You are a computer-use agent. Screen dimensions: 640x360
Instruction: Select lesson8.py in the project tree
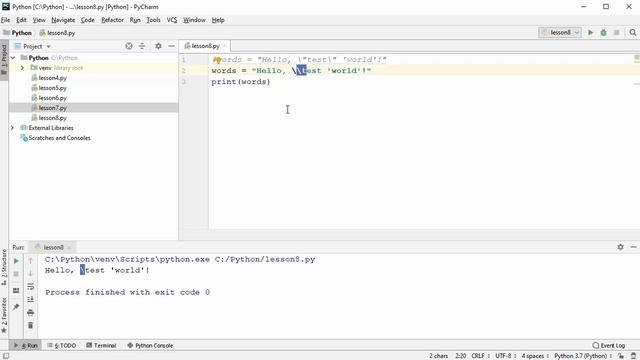pos(52,118)
